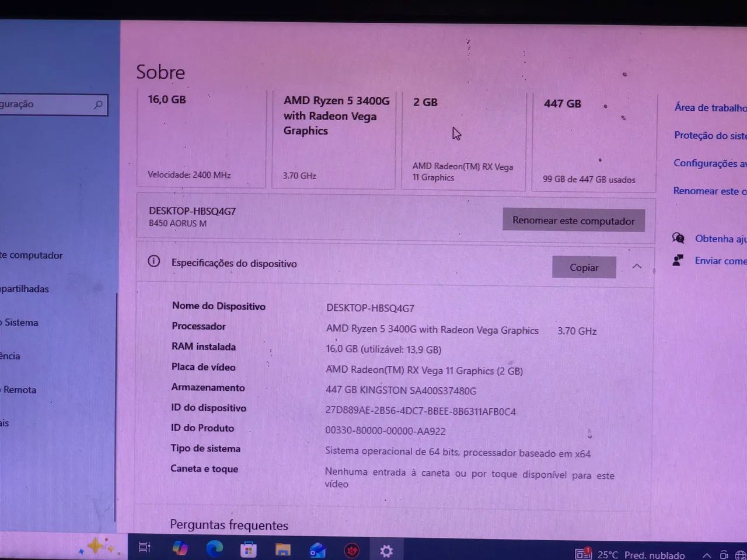Launch Copilot from the taskbar
The width and height of the screenshot is (747, 560).
coord(180,548)
